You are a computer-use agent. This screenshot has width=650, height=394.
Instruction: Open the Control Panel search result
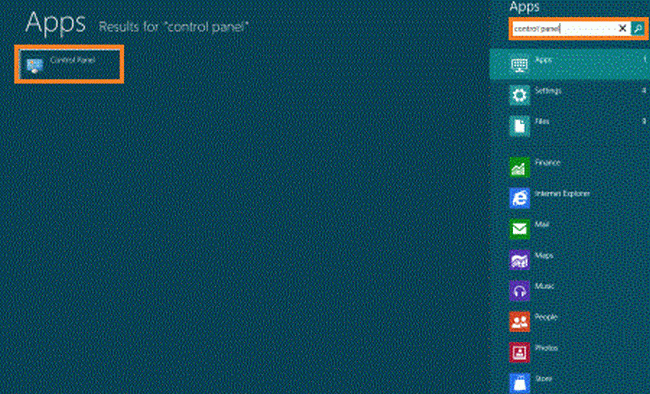[x=69, y=64]
